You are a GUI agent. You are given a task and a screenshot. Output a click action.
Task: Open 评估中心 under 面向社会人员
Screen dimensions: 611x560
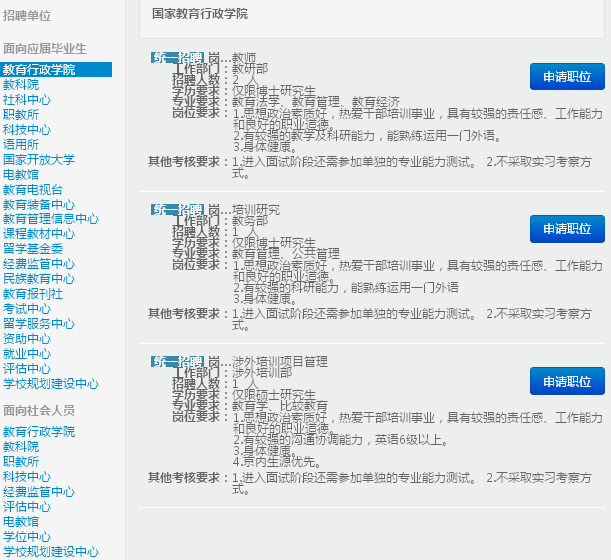tap(27, 507)
